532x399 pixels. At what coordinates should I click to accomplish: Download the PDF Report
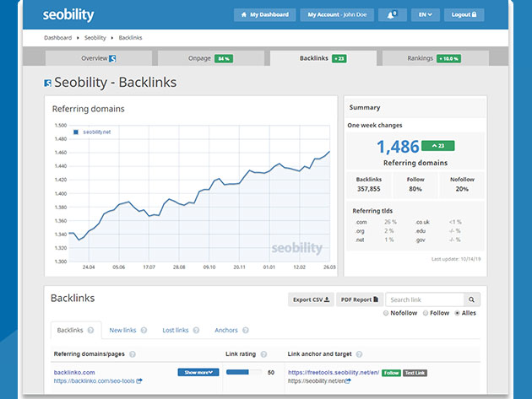359,299
